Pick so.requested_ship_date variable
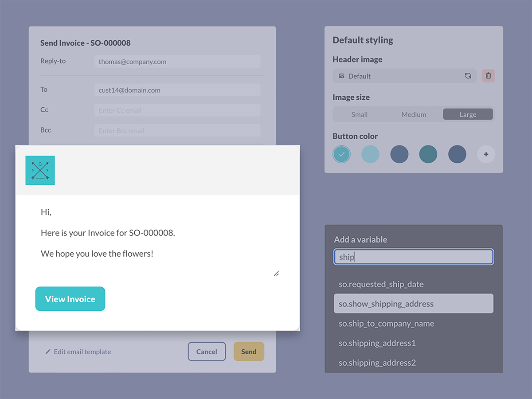This screenshot has height=399, width=532. [x=381, y=284]
